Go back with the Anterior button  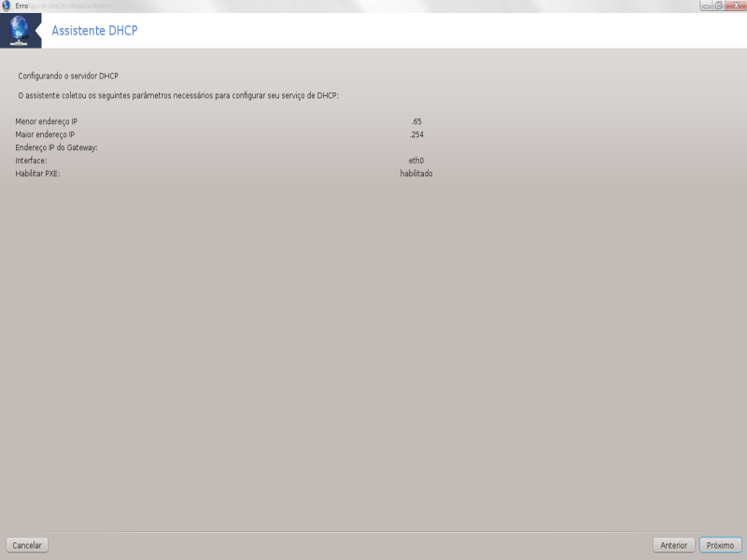(673, 545)
